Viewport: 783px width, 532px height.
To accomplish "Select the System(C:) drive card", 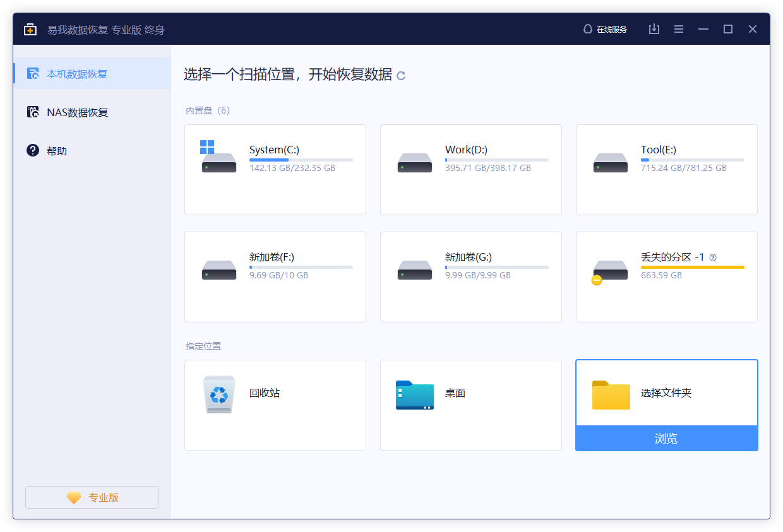I will point(275,169).
